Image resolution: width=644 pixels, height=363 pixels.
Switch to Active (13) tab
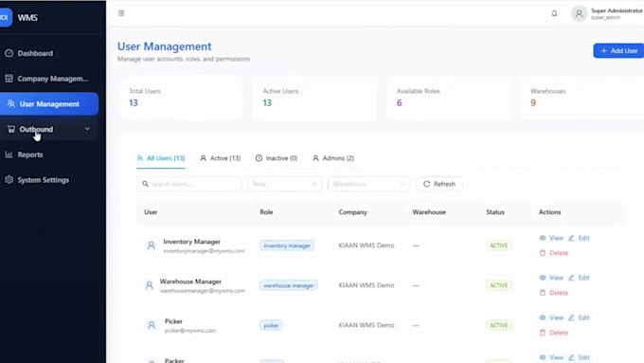click(220, 158)
